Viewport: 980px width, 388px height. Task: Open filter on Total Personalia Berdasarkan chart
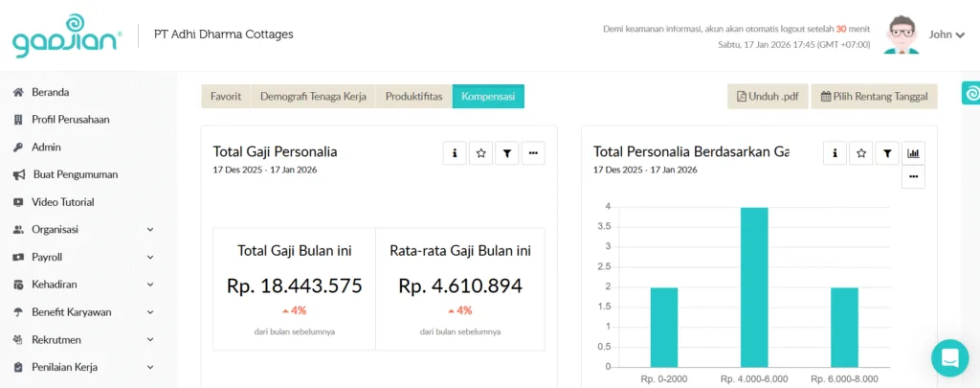pyautogui.click(x=888, y=152)
